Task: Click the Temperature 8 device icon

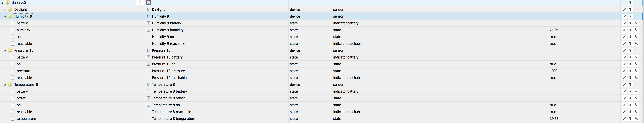Action: coord(148,85)
